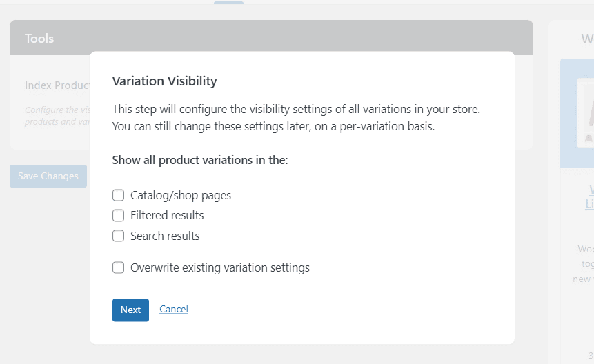Click the 'Overwrite existing variation settings' label

220,267
